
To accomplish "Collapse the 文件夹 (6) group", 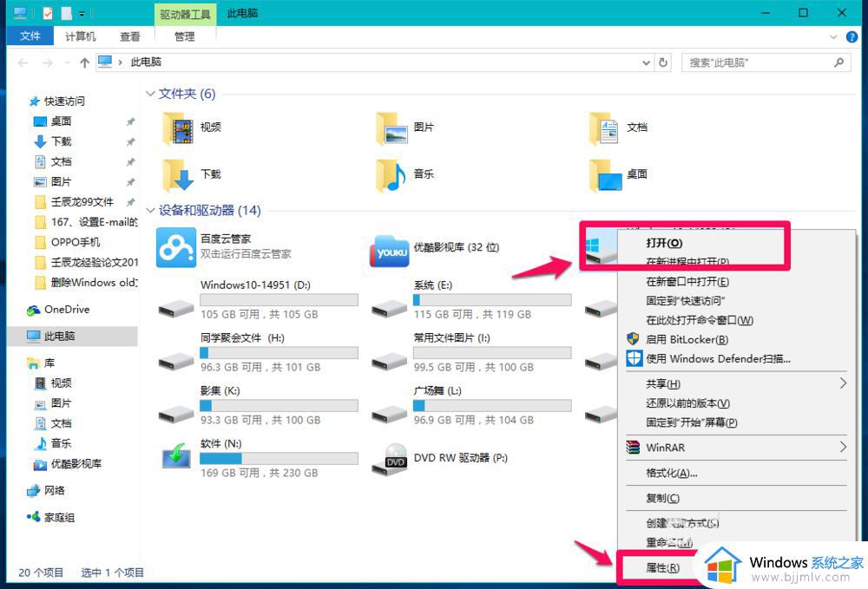I will click(150, 94).
